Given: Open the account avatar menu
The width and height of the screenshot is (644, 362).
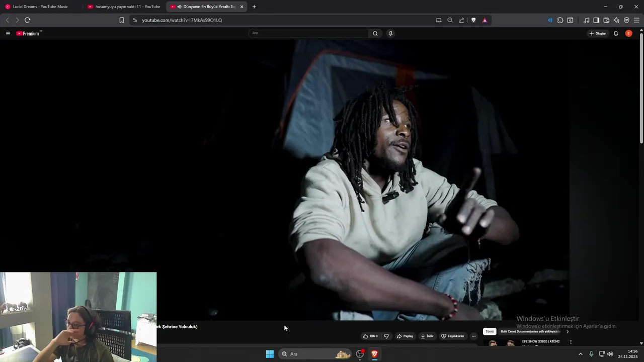Looking at the screenshot, I should [x=628, y=34].
